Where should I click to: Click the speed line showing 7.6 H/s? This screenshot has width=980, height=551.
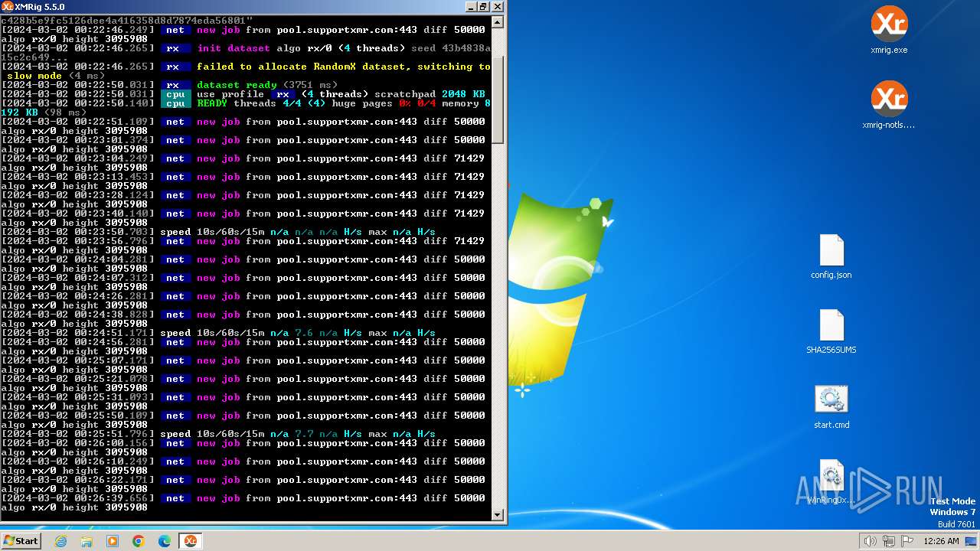[218, 333]
